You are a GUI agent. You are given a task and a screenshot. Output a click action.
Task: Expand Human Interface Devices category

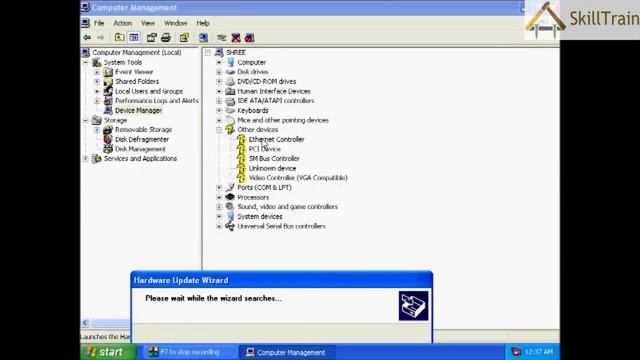click(219, 91)
